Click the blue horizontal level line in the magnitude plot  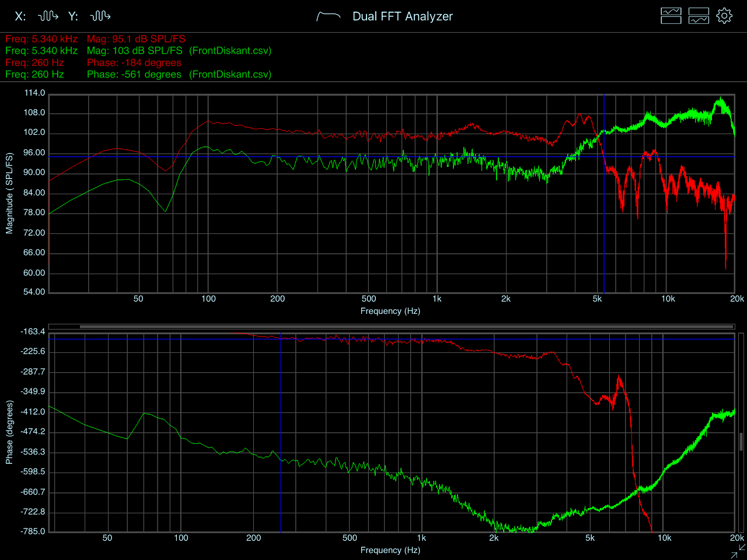(x=392, y=156)
